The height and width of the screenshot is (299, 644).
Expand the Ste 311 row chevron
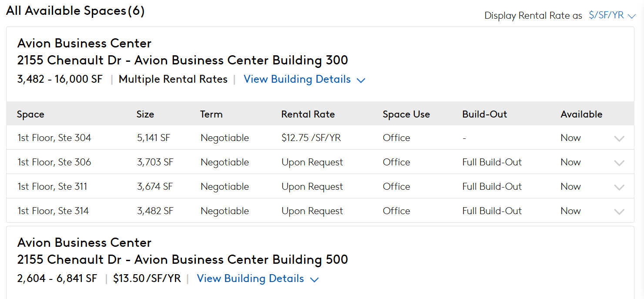(x=619, y=187)
